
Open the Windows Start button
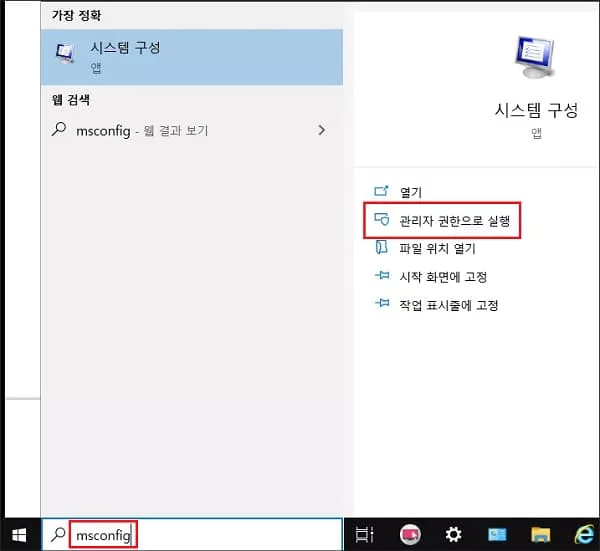(19, 535)
